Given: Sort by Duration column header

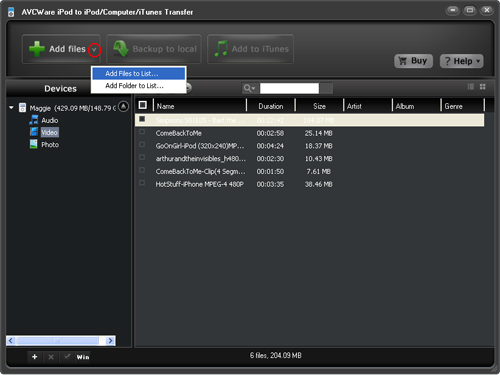Looking at the screenshot, I should 271,106.
